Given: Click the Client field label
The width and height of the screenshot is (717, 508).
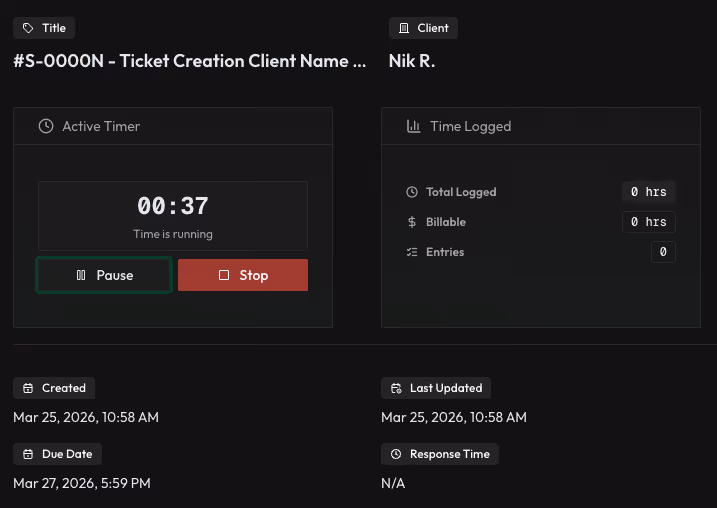Looking at the screenshot, I should pyautogui.click(x=423, y=28).
